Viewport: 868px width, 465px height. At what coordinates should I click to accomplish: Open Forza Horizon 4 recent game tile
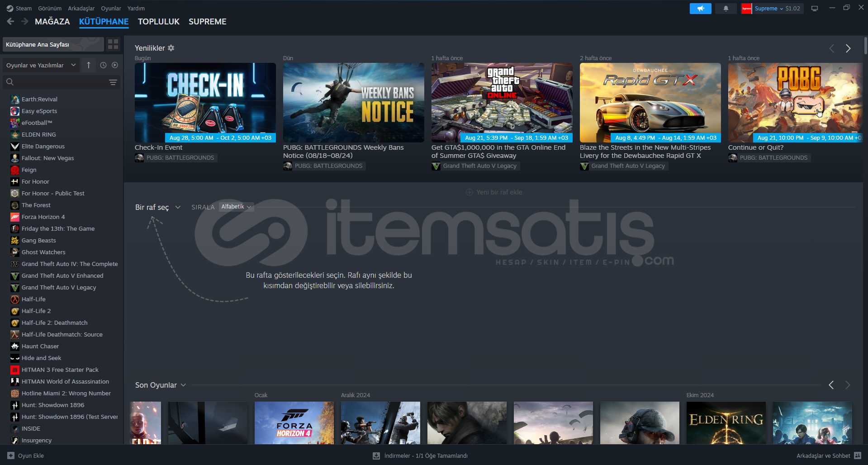[294, 422]
